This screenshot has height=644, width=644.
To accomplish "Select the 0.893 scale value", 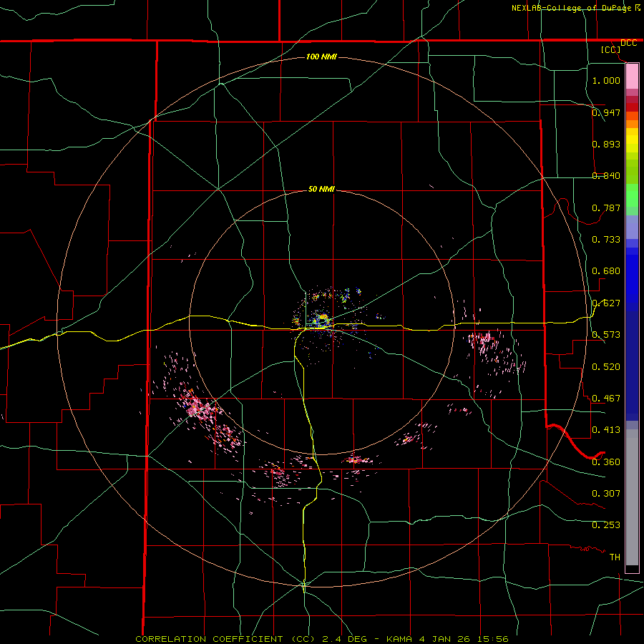I will tap(606, 144).
